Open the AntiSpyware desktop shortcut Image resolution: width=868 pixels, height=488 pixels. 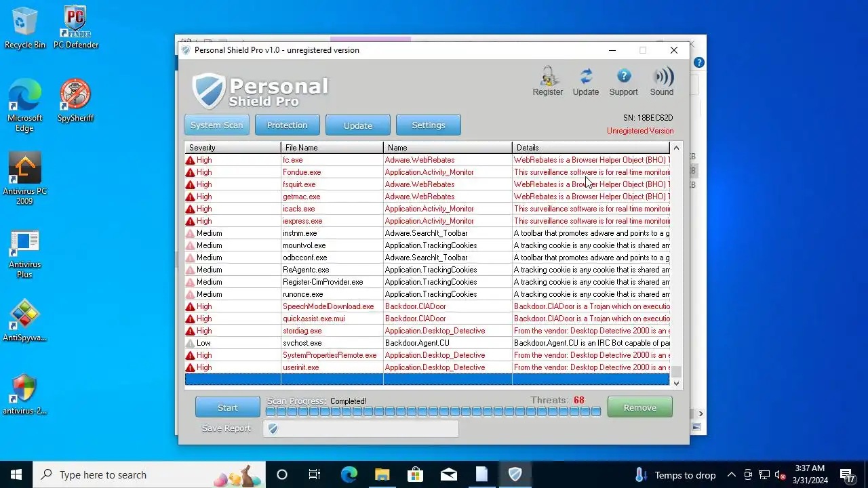(25, 321)
